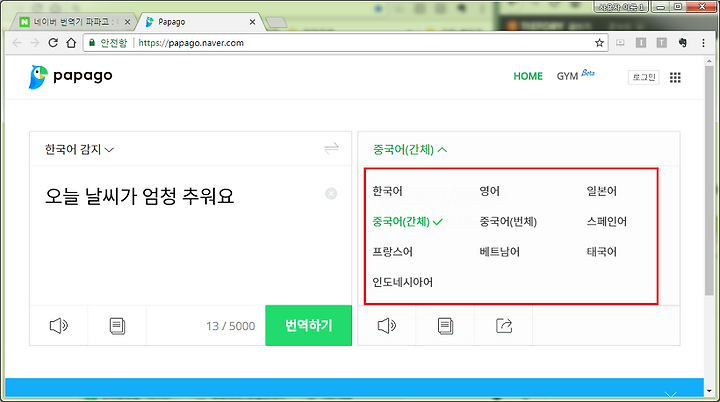Click the 로그인 login button
The image size is (720, 402).
[644, 77]
